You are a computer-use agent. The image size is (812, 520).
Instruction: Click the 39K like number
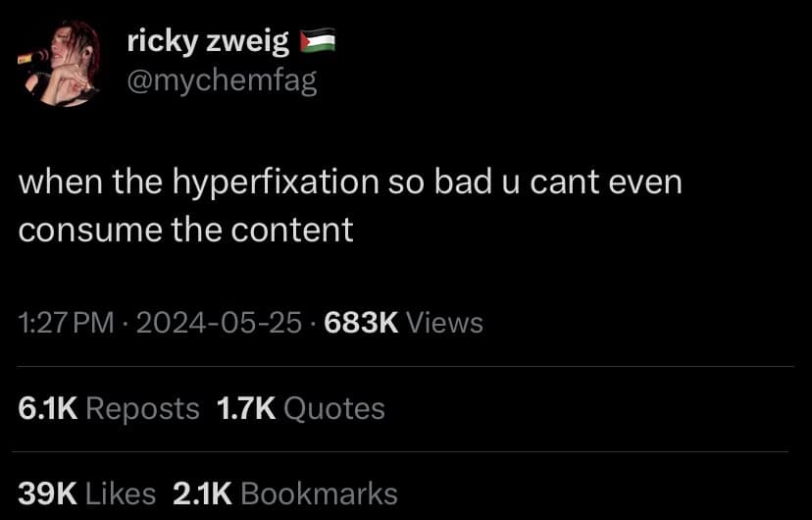[x=48, y=494]
